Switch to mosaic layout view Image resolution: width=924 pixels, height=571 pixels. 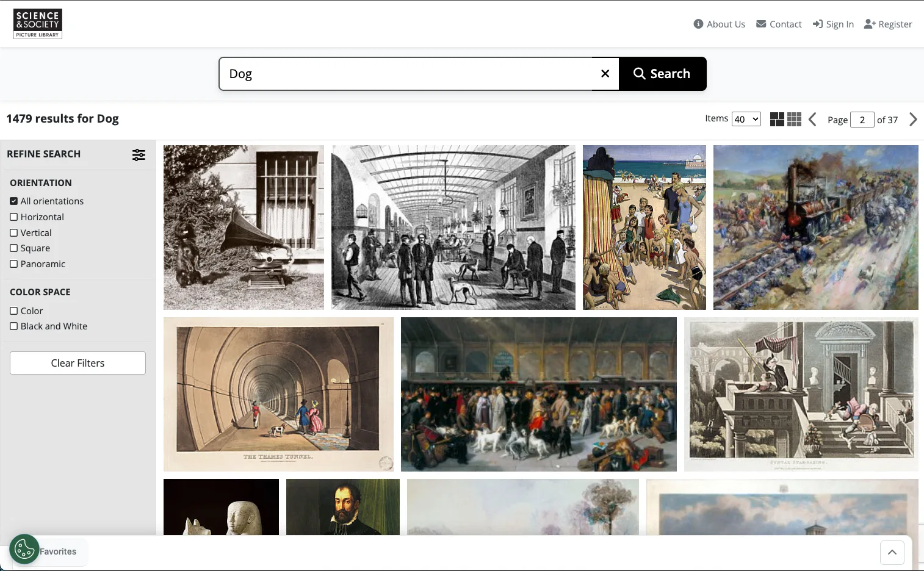tap(777, 119)
